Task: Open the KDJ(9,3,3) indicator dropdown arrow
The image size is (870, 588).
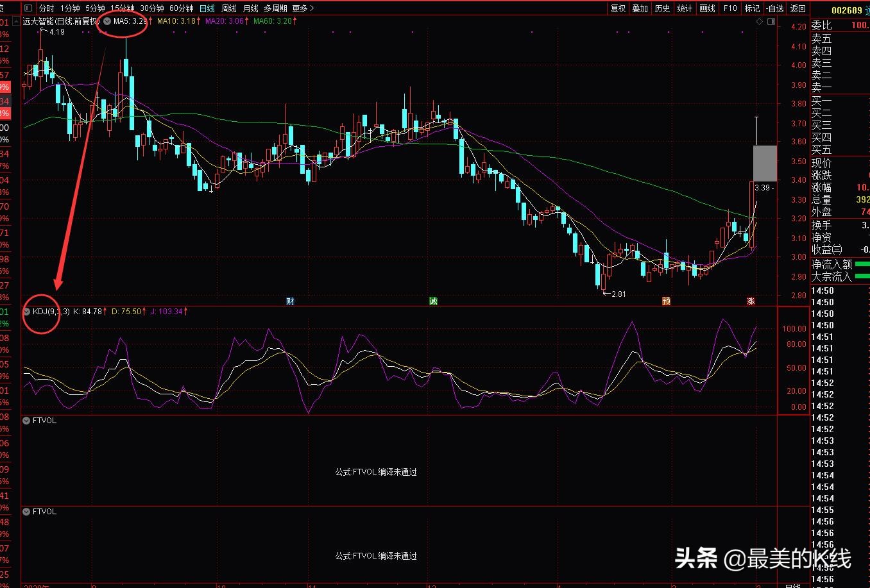Action: click(26, 311)
